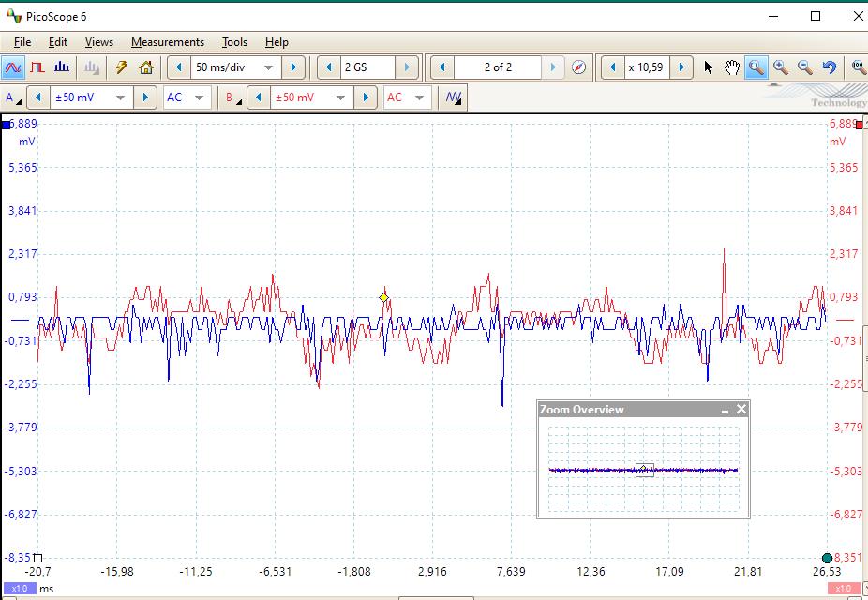
Task: Open the Edit menu
Action: tap(57, 42)
